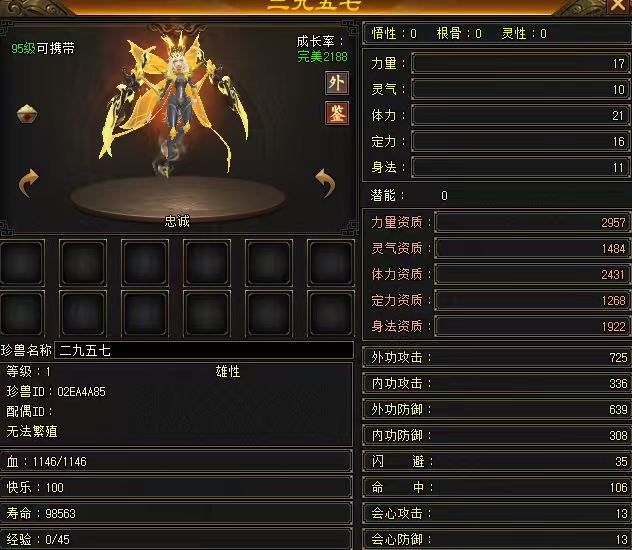Close the pet info window

click(618, 5)
